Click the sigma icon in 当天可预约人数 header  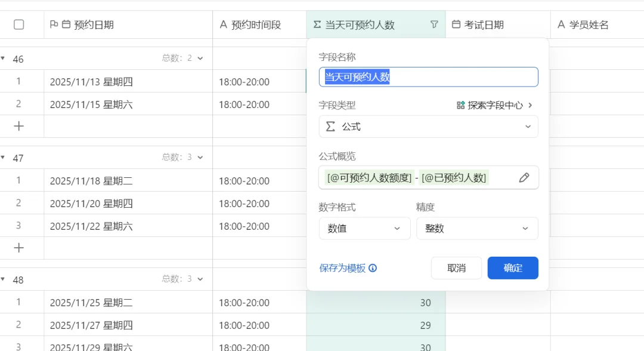[317, 24]
